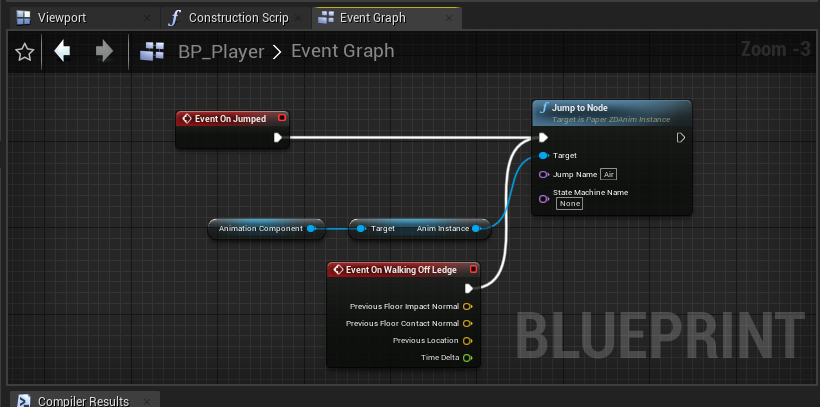Viewport: 820px width, 407px height.
Task: Toggle the red delegate pin on Event On Jumped
Action: pos(282,118)
